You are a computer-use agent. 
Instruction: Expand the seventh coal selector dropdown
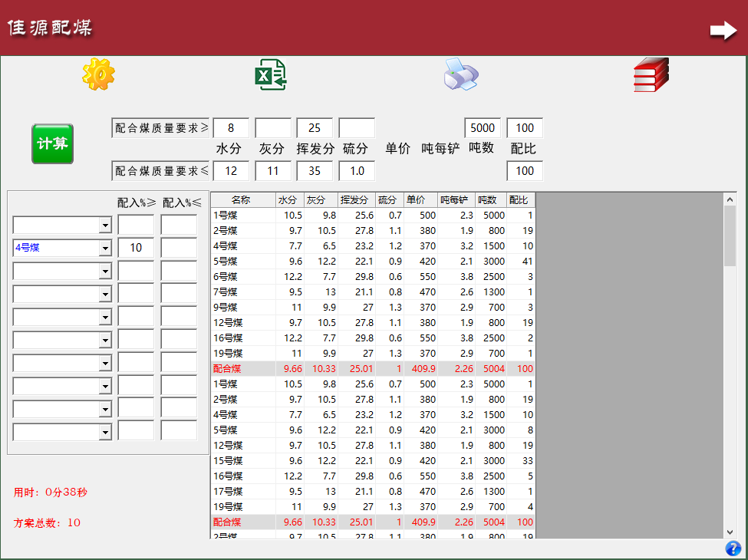click(105, 364)
